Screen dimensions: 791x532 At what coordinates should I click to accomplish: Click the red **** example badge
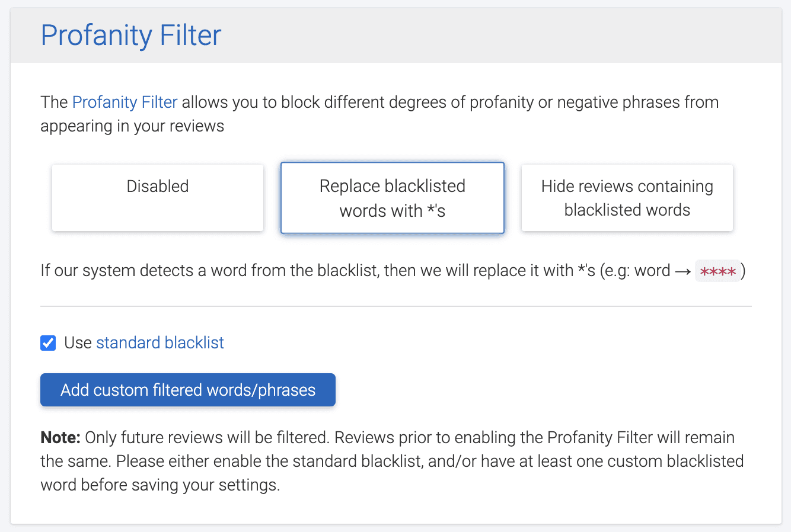pyautogui.click(x=717, y=271)
